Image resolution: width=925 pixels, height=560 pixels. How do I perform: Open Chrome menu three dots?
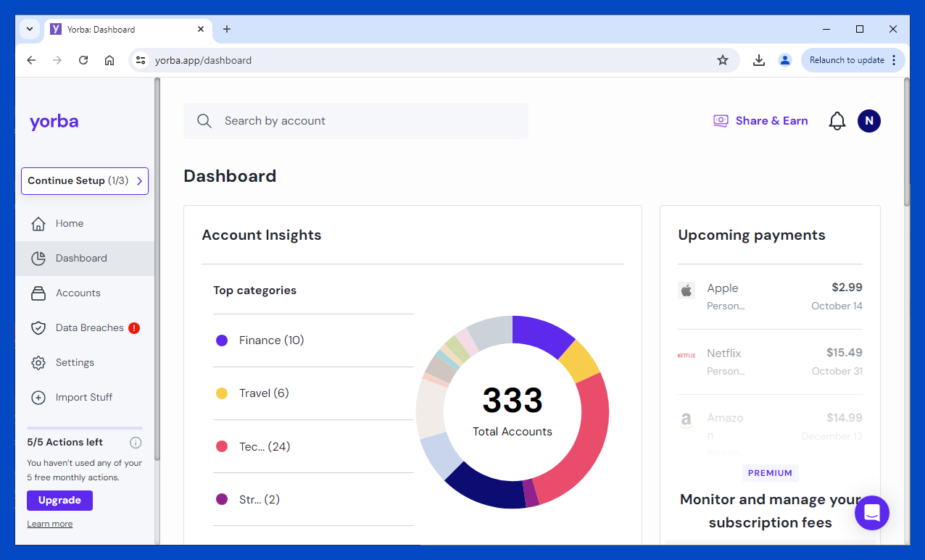click(894, 60)
